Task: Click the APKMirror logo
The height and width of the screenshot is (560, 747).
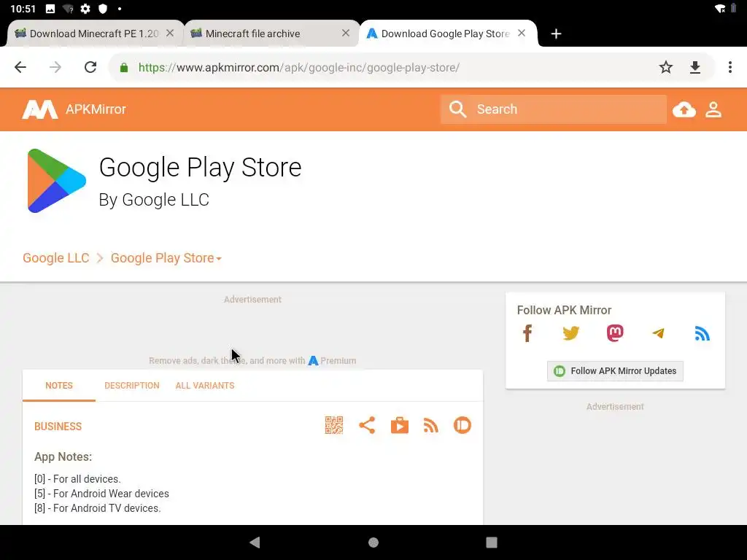Action: click(40, 109)
